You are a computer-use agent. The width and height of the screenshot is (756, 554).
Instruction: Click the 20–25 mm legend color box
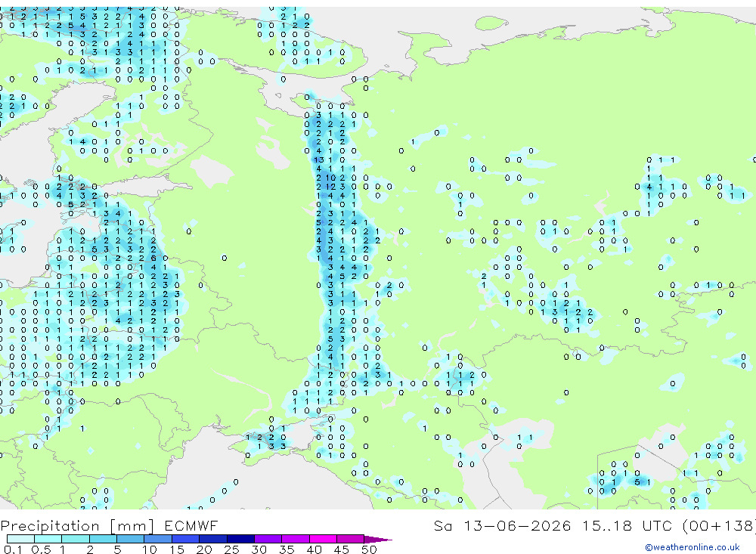213,539
